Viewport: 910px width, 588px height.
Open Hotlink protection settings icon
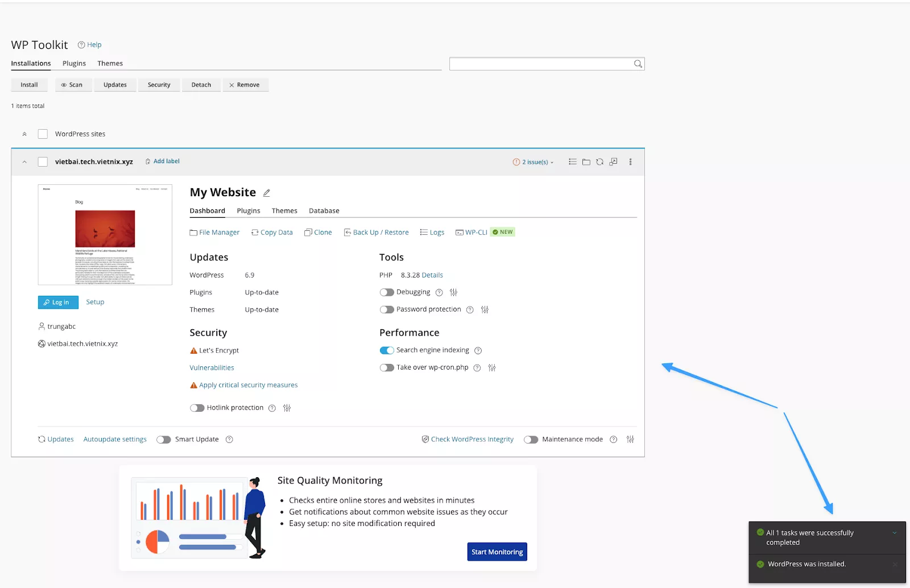(287, 408)
